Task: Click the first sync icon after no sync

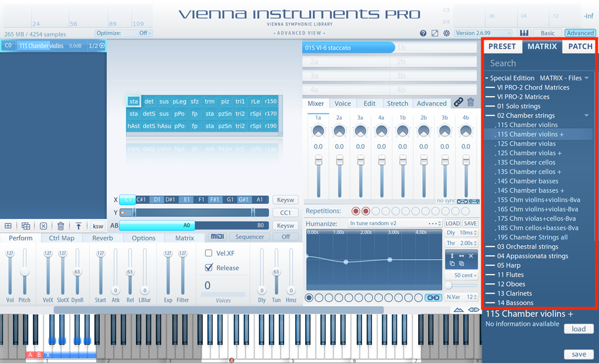Action: tap(462, 201)
